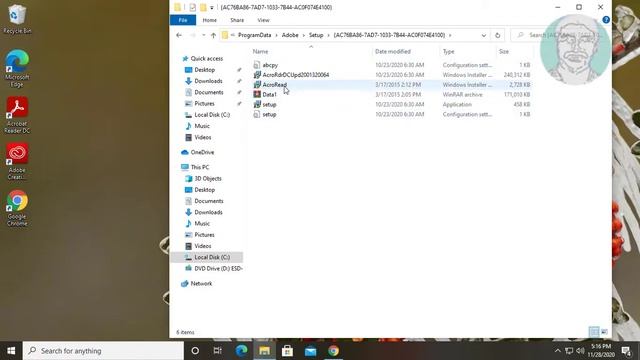The width and height of the screenshot is (640, 360).
Task: Expand breadcrumb arrow after ProgramData
Action: (276, 36)
